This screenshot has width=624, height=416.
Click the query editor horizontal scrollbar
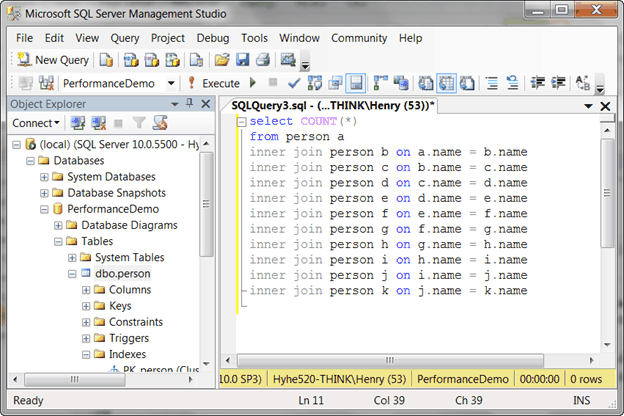pos(390,360)
